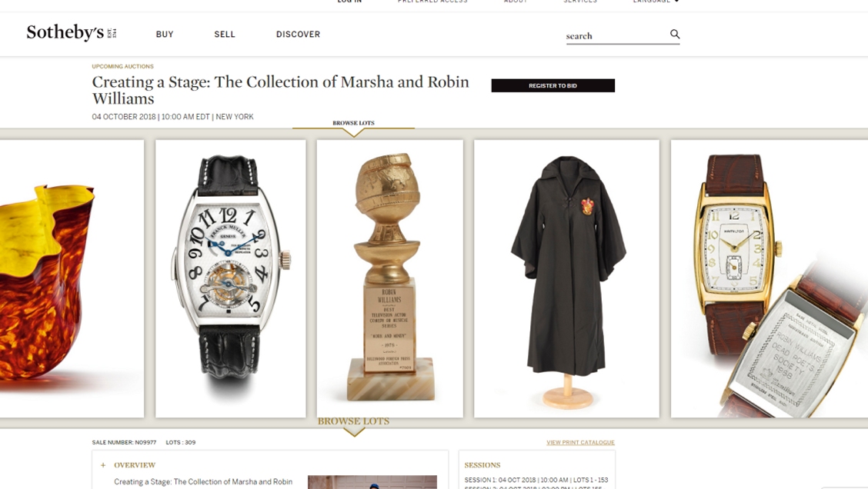Open the black robe lot
Screen dimensions: 868x489
566,278
